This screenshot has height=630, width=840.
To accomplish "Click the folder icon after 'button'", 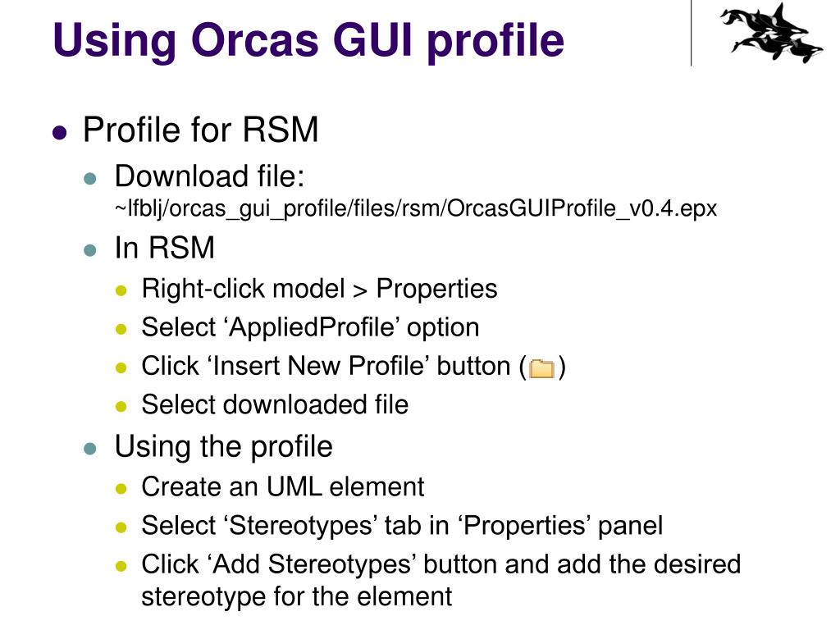I will [541, 368].
